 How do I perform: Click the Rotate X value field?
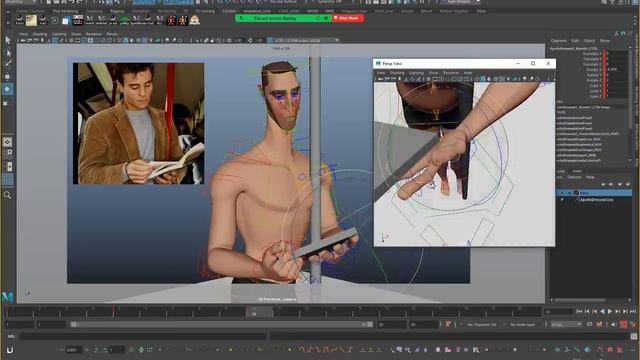pos(616,69)
